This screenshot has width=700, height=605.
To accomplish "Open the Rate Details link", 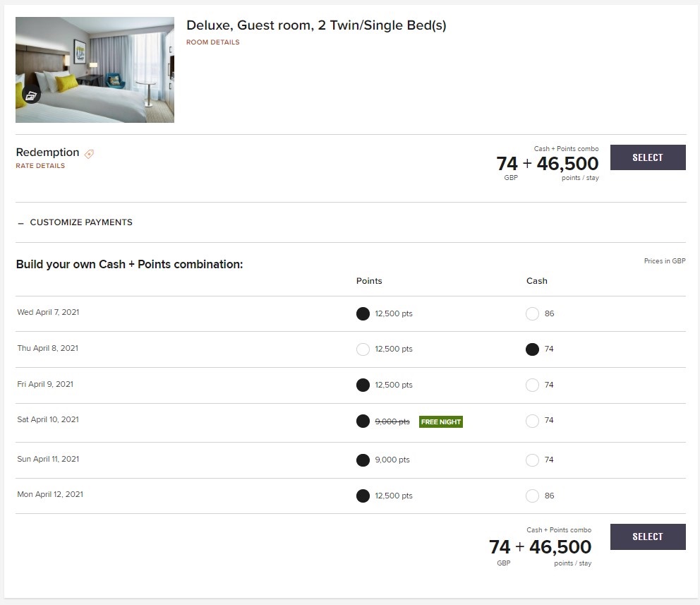I will click(x=40, y=166).
